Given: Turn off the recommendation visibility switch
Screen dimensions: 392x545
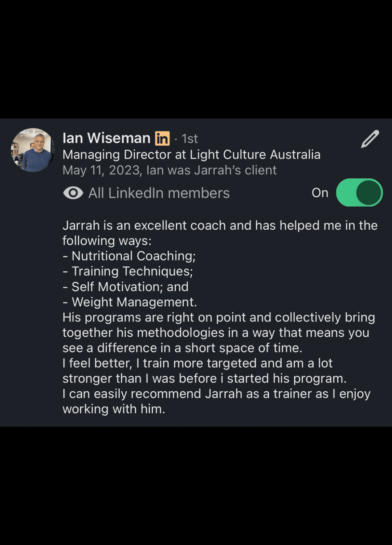Looking at the screenshot, I should pyautogui.click(x=359, y=193).
